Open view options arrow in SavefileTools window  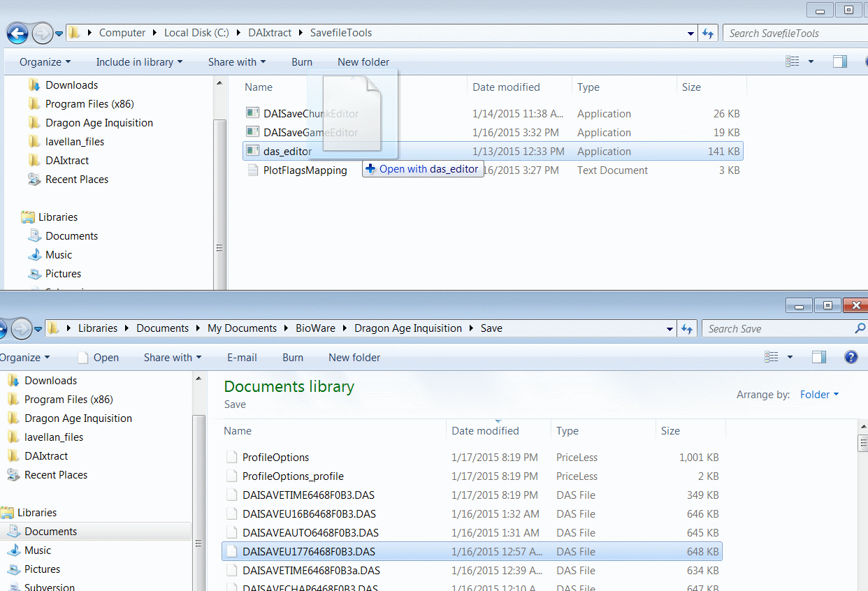(x=811, y=61)
